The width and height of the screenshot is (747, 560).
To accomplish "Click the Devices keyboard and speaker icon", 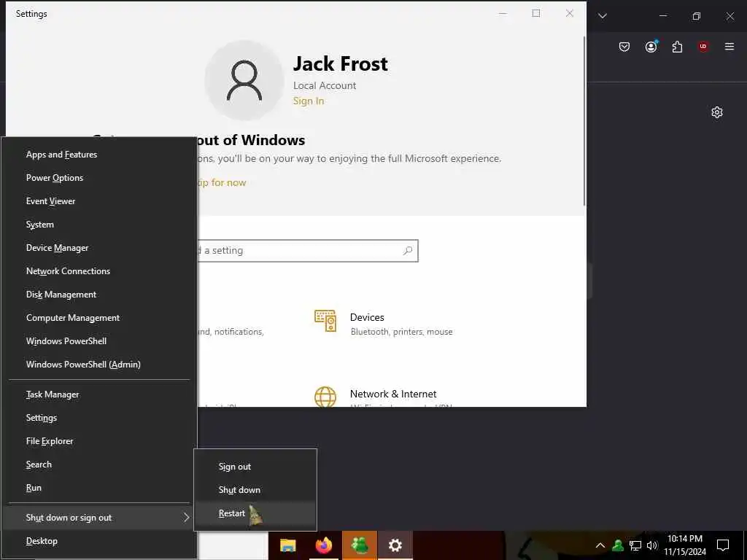I will [325, 321].
